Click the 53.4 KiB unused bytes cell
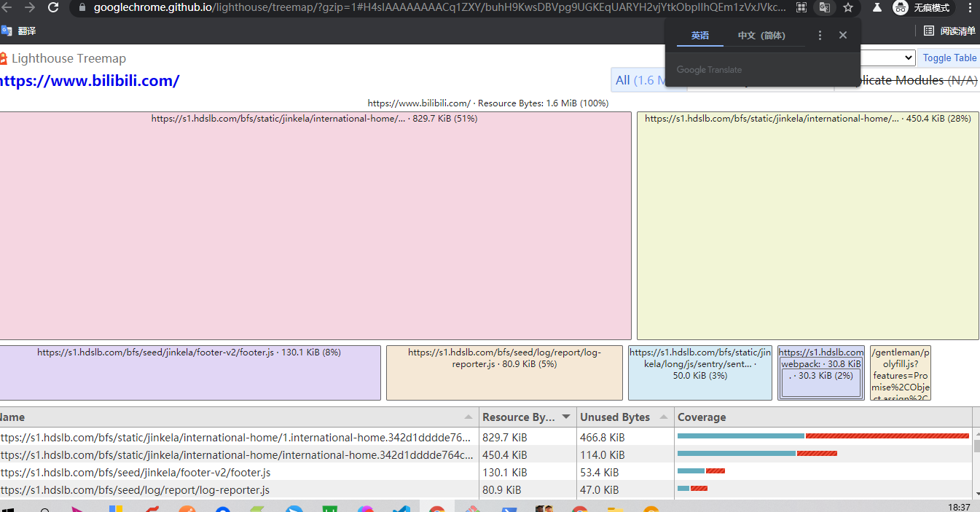The height and width of the screenshot is (512, 980). point(599,473)
